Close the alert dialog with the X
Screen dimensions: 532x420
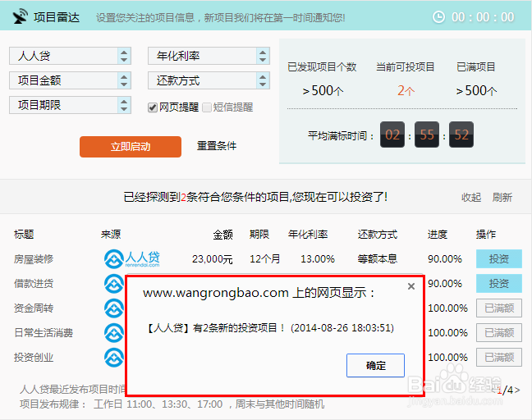[411, 286]
